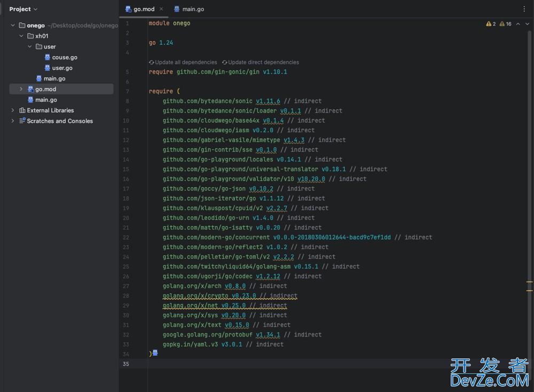Expand External Libraries node
The image size is (534, 392).
tap(13, 110)
